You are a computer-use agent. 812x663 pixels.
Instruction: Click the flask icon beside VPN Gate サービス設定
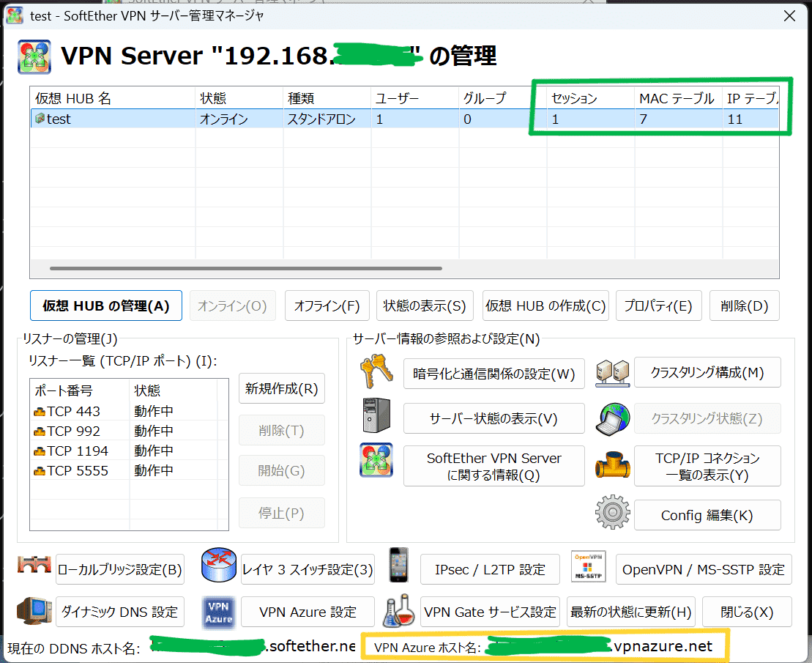pos(399,611)
